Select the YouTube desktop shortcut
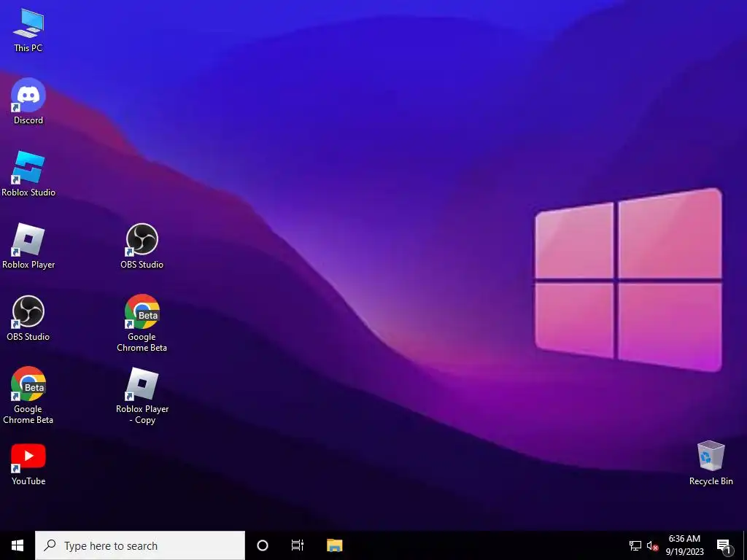Image resolution: width=747 pixels, height=560 pixels. pos(28,464)
